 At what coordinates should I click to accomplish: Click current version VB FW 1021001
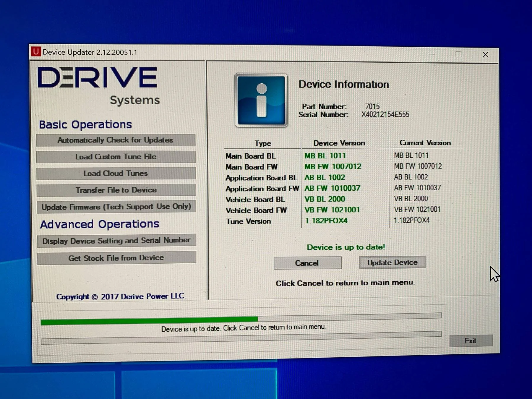[x=417, y=209]
